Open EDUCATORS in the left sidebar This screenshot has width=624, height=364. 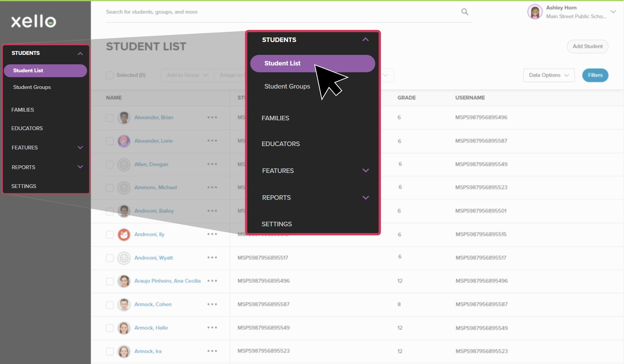[27, 128]
